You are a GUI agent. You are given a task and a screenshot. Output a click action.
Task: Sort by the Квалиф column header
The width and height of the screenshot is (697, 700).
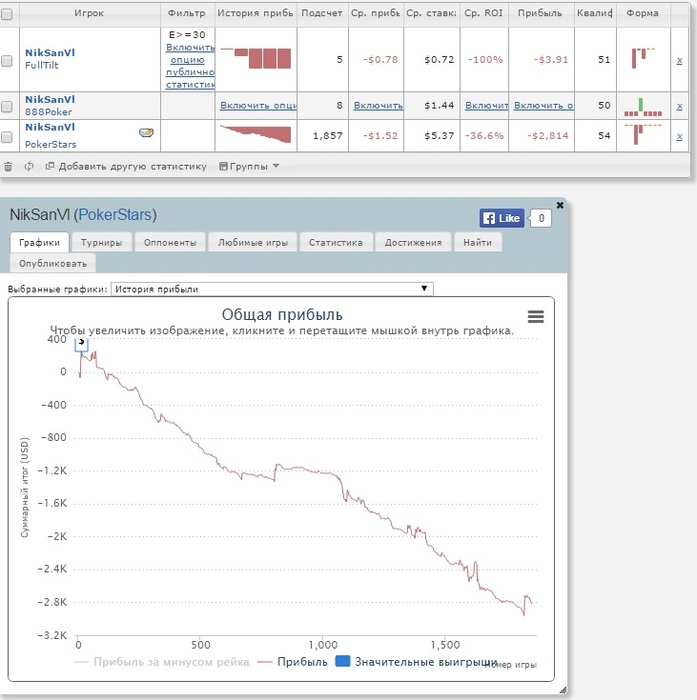(x=595, y=13)
